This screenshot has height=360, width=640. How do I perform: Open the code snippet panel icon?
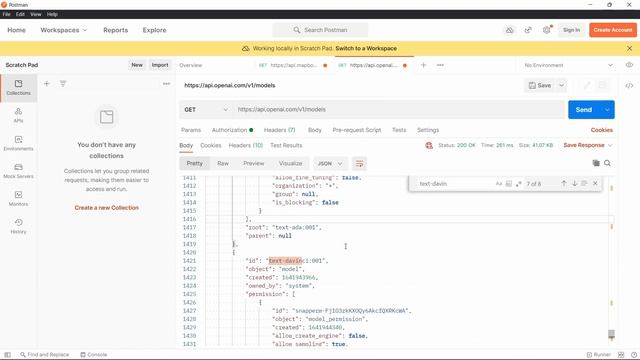pyautogui.click(x=629, y=86)
